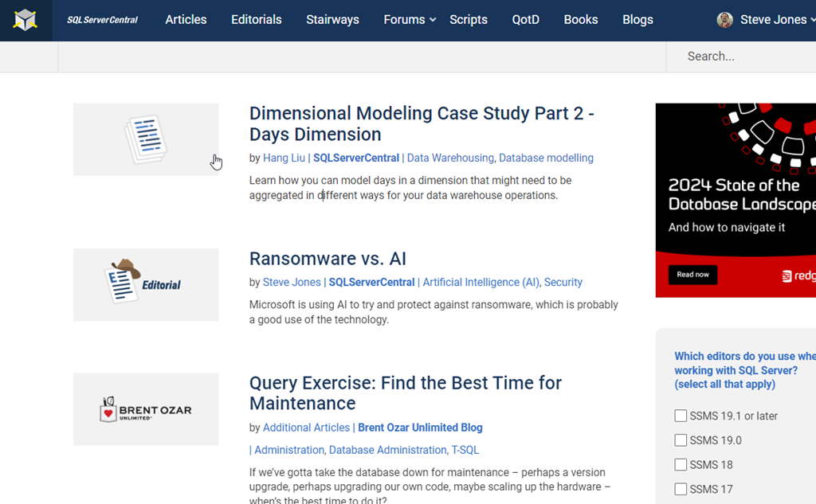
Task: Expand the Forums dropdown menu
Action: [410, 20]
